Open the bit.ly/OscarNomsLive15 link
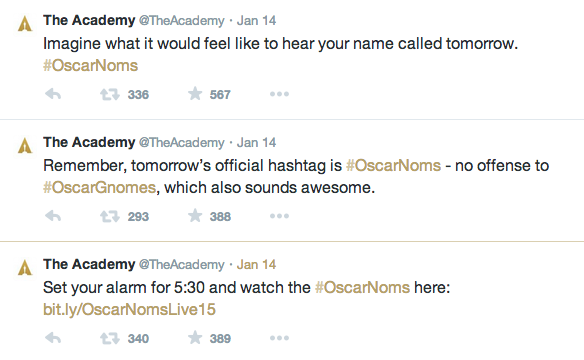This screenshot has height=360, width=584. [129, 310]
